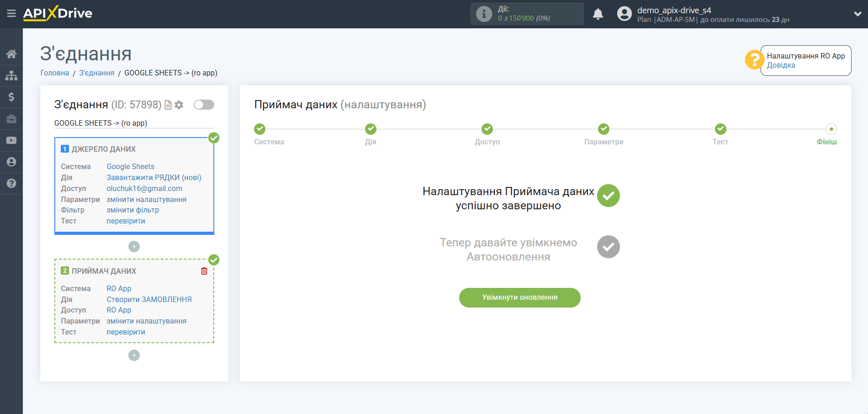Expand the account dropdown arrow top right
The height and width of the screenshot is (414, 868).
tap(858, 14)
